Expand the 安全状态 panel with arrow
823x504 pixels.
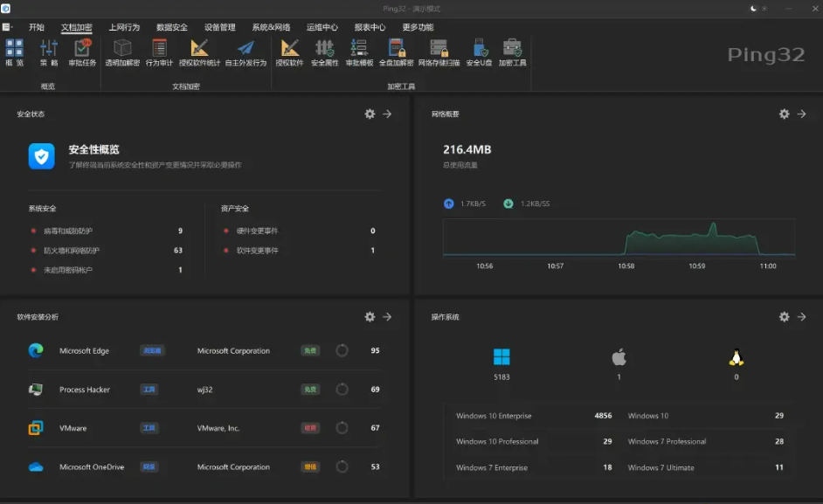[387, 114]
